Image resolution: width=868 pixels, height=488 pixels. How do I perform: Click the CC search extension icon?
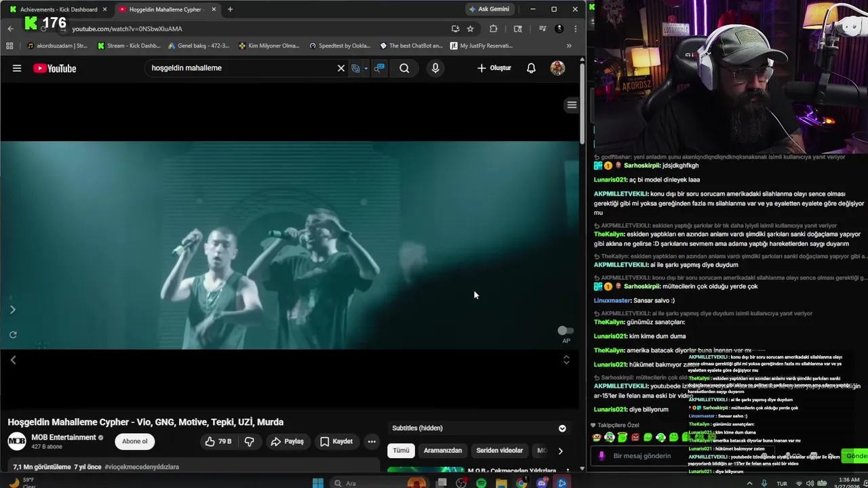point(379,68)
